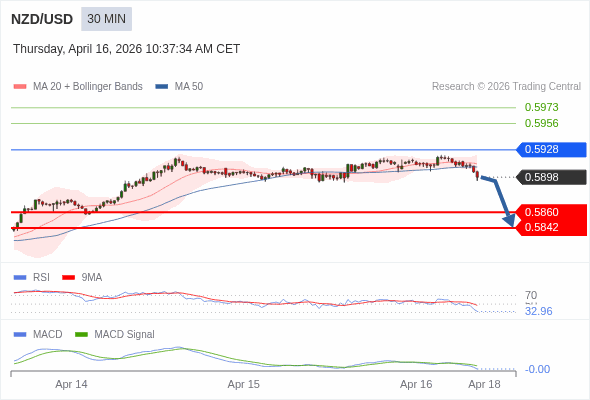590x400 pixels.
Task: Click the RSI value 32.96
Action: point(538,312)
